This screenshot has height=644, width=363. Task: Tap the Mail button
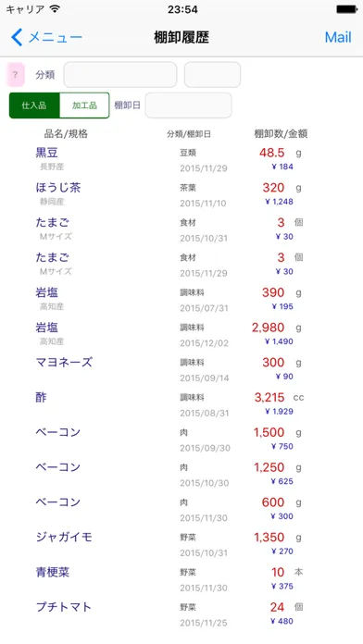338,37
